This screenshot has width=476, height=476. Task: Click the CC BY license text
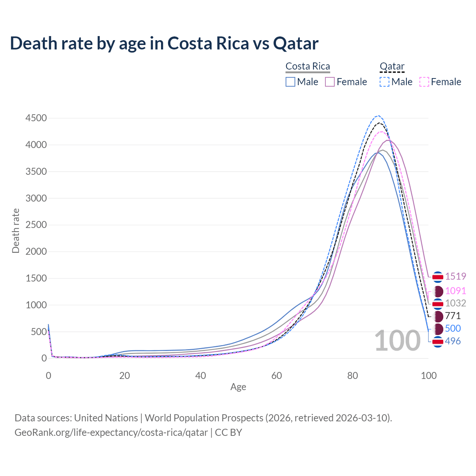tap(228, 432)
